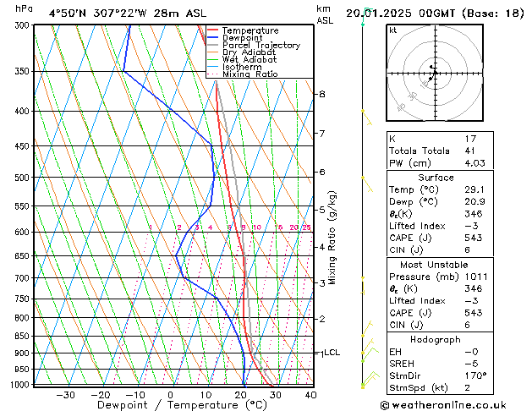Click the 1000 hPa pressure axis label
This screenshot has height=411, width=532.
click(21, 385)
